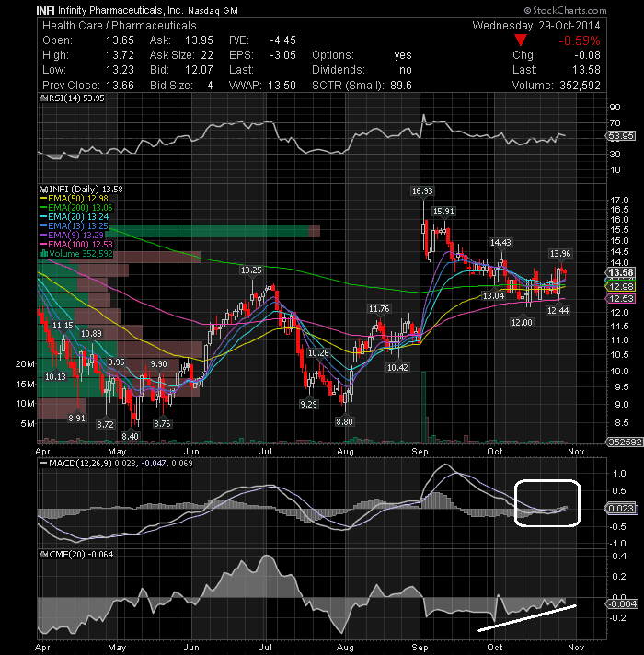Image resolution: width=644 pixels, height=655 pixels.
Task: Click the Open value 13.65
Action: (x=120, y=40)
